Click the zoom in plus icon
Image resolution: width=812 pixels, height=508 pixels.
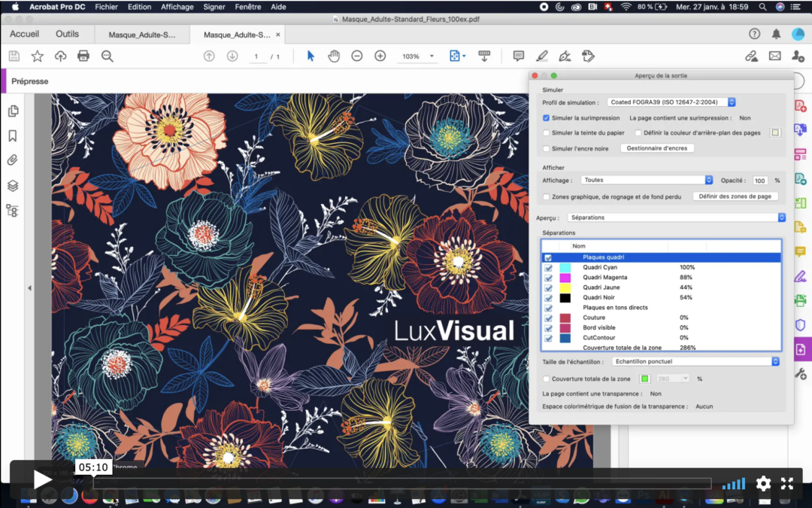[380, 56]
